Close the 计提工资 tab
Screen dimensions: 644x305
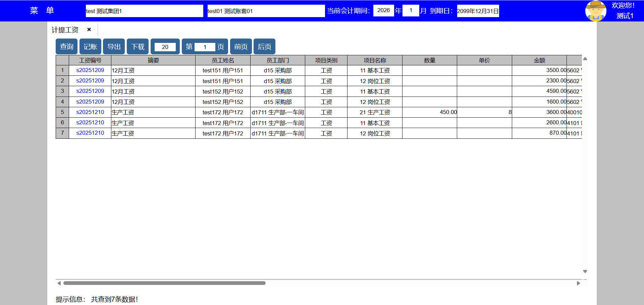pos(89,29)
